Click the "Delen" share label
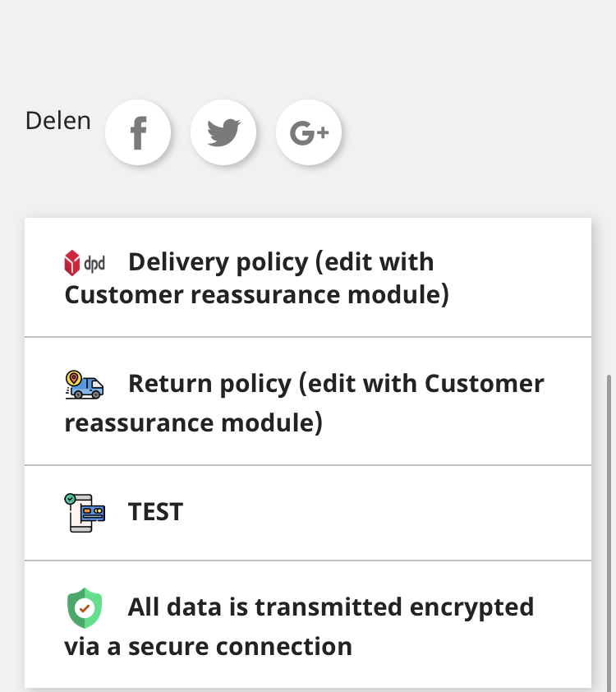 pyautogui.click(x=57, y=121)
